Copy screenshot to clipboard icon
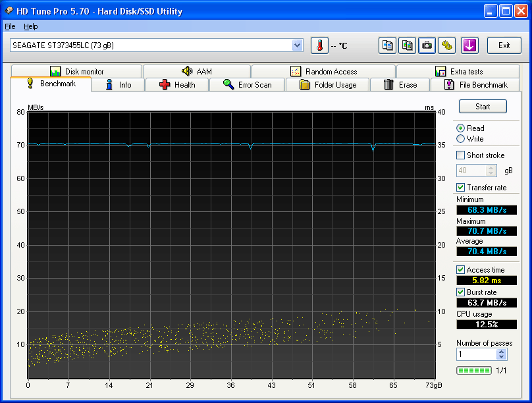 pos(408,45)
